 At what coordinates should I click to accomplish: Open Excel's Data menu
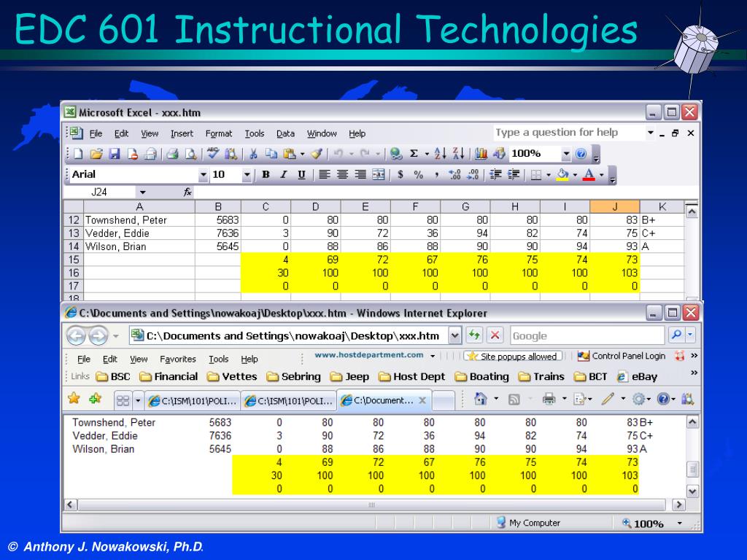point(285,134)
